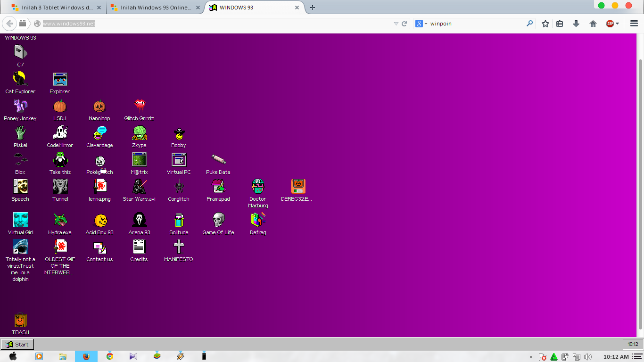The height and width of the screenshot is (362, 644).
Task: Open the Doctor Marburg icon
Action: point(258,186)
